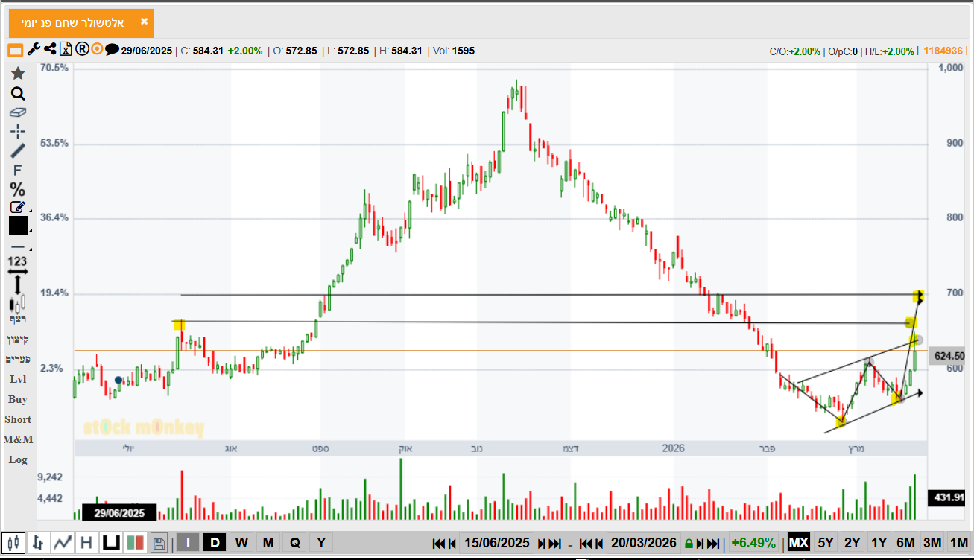The height and width of the screenshot is (560, 974).
Task: Click the candlestick pattern icon in sidebar
Action: point(18,303)
